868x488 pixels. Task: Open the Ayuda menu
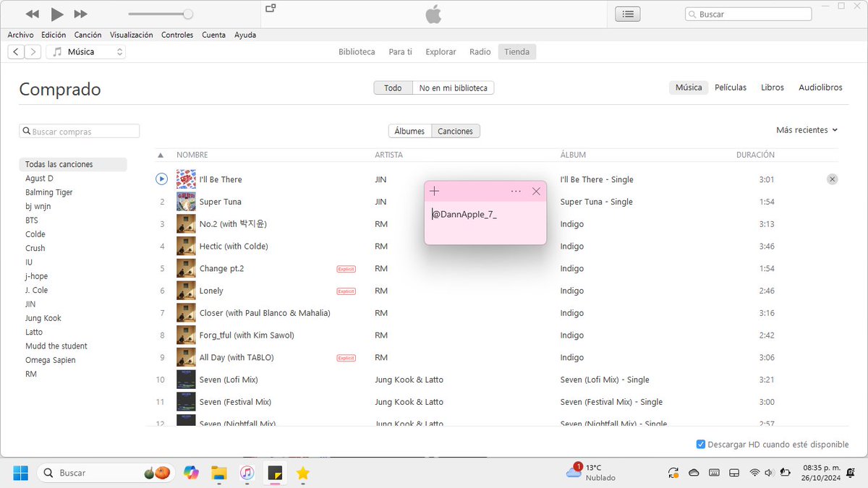pyautogui.click(x=245, y=35)
